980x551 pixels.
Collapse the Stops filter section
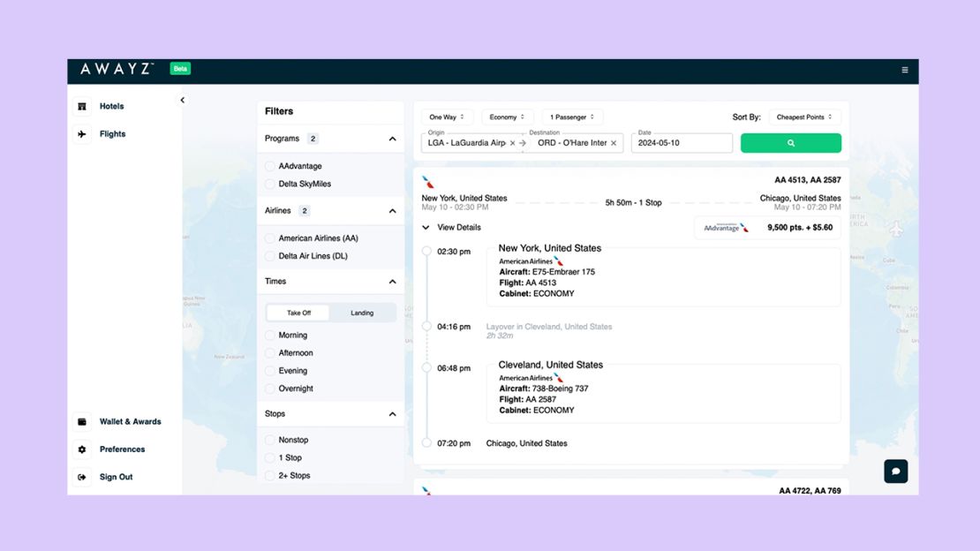pyautogui.click(x=393, y=414)
